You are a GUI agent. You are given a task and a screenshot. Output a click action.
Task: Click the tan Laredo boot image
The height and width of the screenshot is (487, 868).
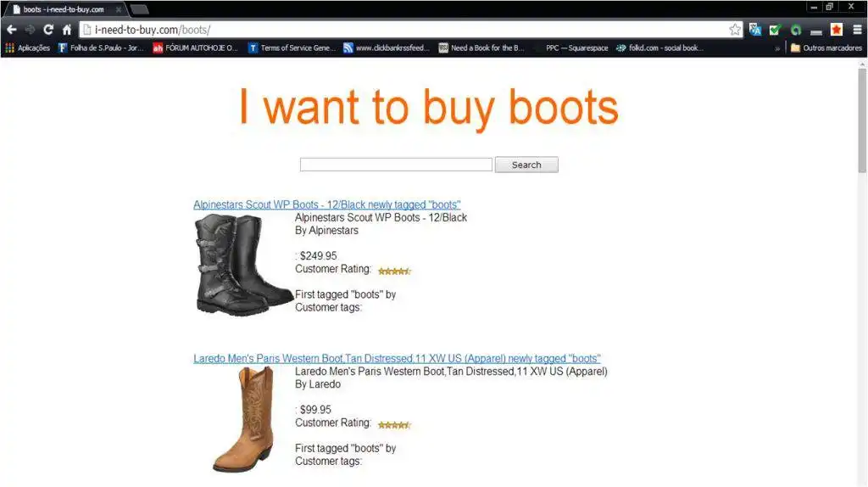(244, 419)
